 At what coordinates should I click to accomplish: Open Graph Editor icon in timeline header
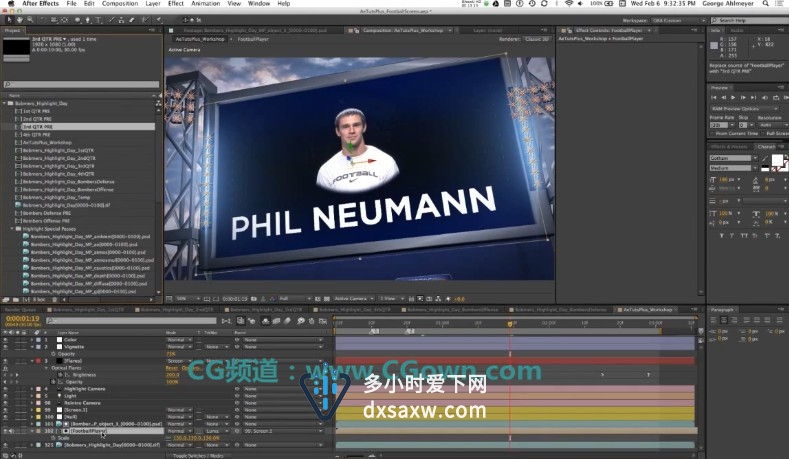(x=323, y=321)
